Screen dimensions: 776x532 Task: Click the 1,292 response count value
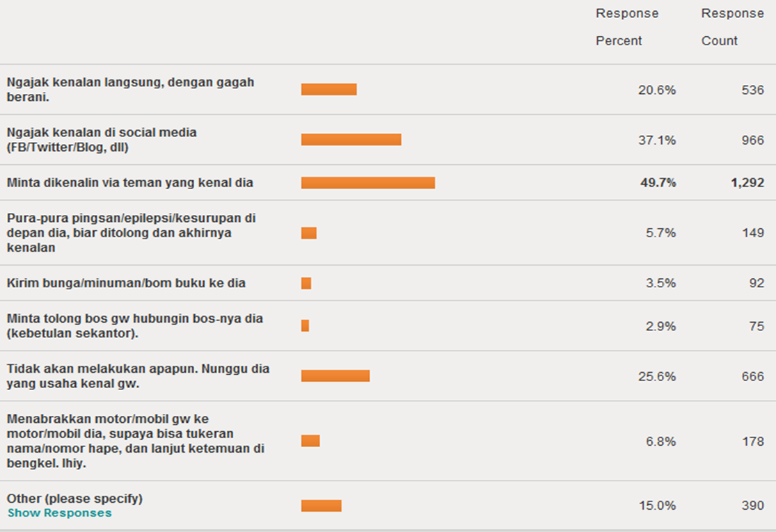(747, 183)
